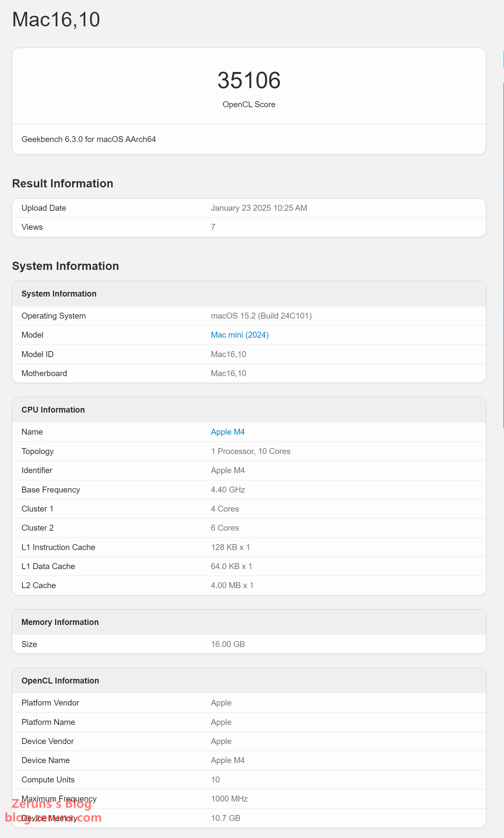Click the L2 Cache 4.00 MB value

(232, 585)
